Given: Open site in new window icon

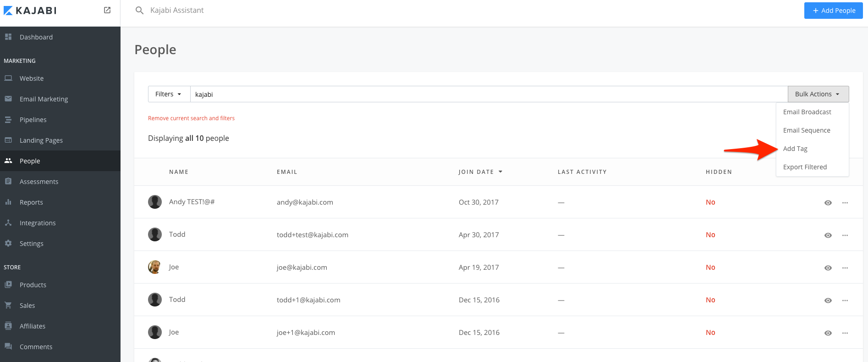Looking at the screenshot, I should 107,10.
